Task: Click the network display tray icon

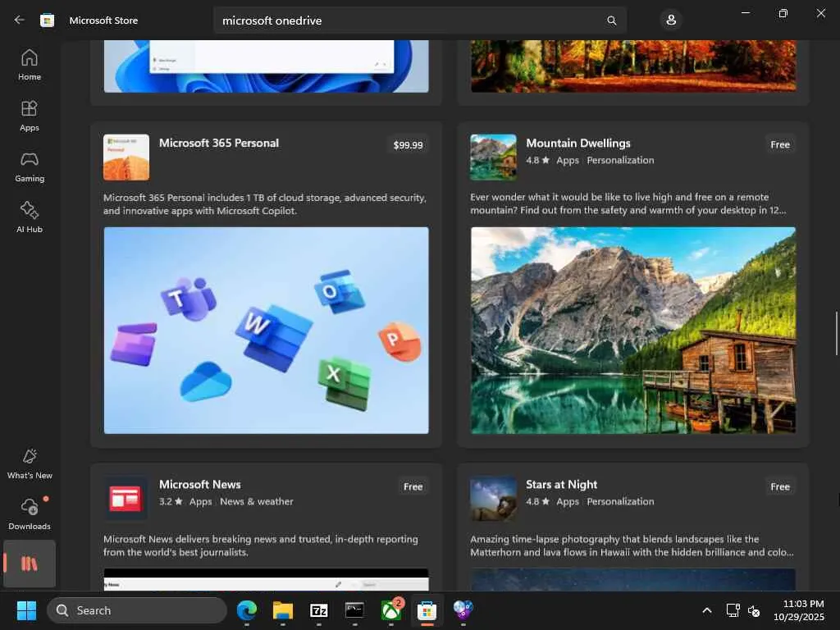Action: click(x=733, y=610)
